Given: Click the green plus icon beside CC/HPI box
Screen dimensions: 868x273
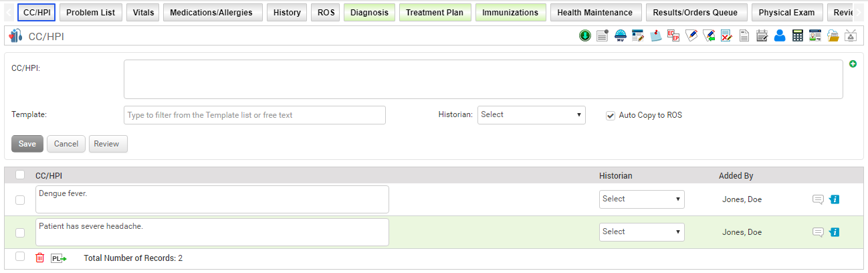Looking at the screenshot, I should [853, 64].
